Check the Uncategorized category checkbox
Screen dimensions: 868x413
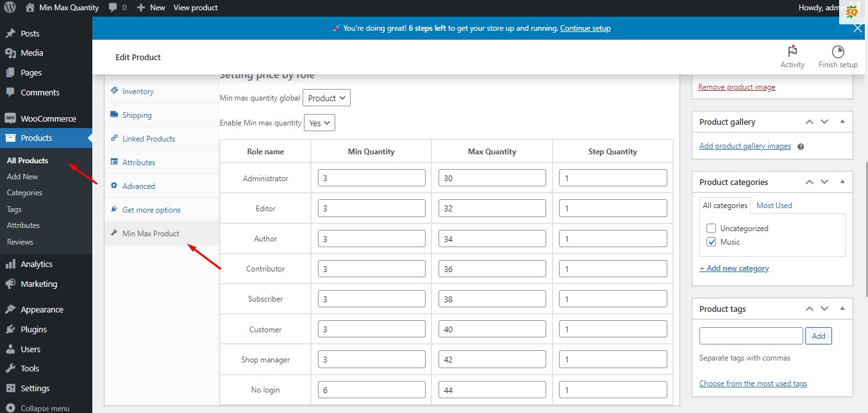tap(711, 228)
